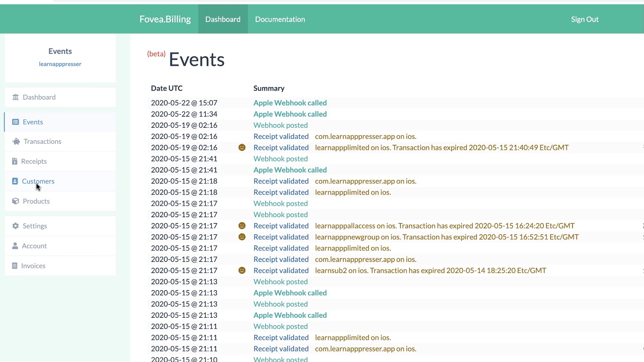
Task: Open Customers from the sidebar
Action: (60, 181)
